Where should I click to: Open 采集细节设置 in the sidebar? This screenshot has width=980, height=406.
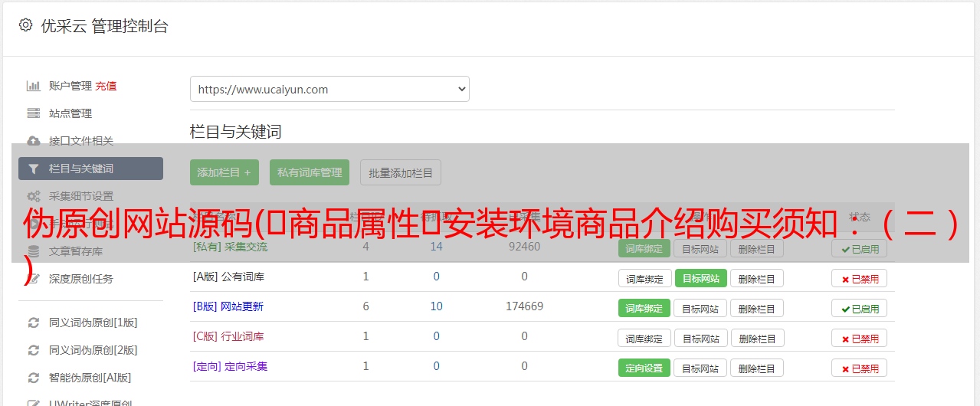click(81, 196)
